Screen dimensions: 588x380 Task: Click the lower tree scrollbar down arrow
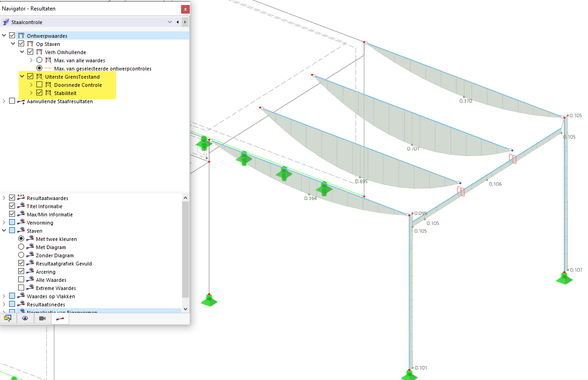pos(185,309)
